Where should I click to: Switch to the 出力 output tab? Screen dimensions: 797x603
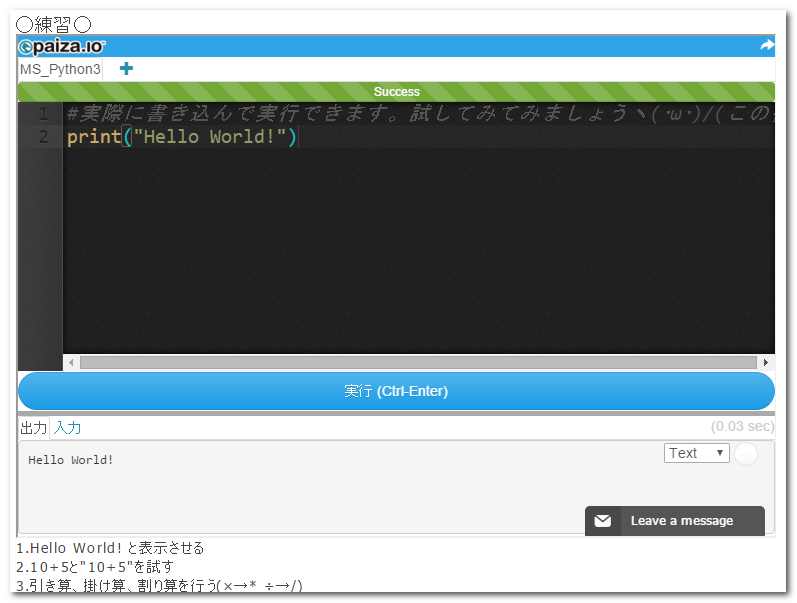coord(34,428)
